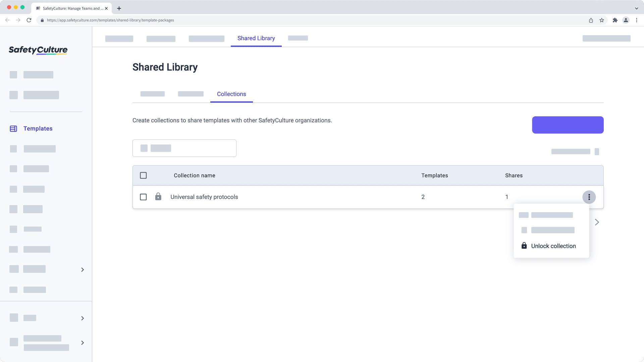The height and width of the screenshot is (362, 644).
Task: Click inside the collection search field
Action: coord(184,148)
